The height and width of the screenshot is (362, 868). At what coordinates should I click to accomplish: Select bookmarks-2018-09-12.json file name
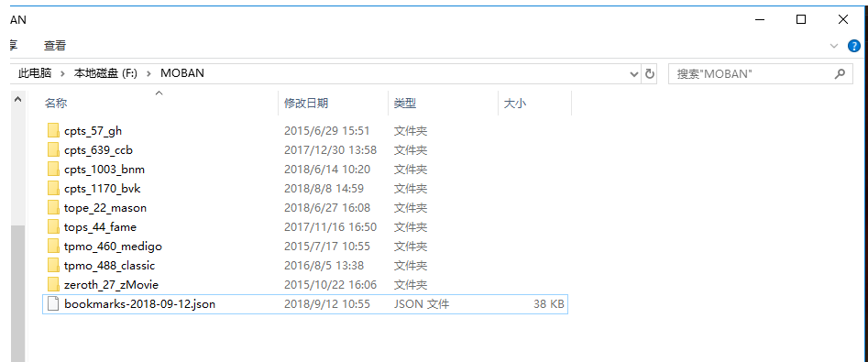tap(139, 304)
